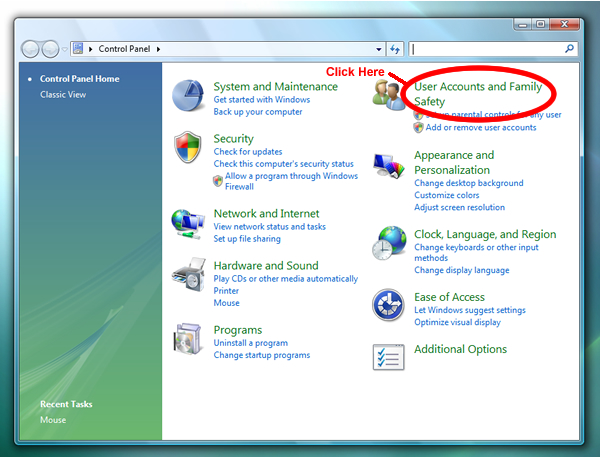Click Change desktop background
Viewport: 600px width, 457px height.
pos(469,183)
